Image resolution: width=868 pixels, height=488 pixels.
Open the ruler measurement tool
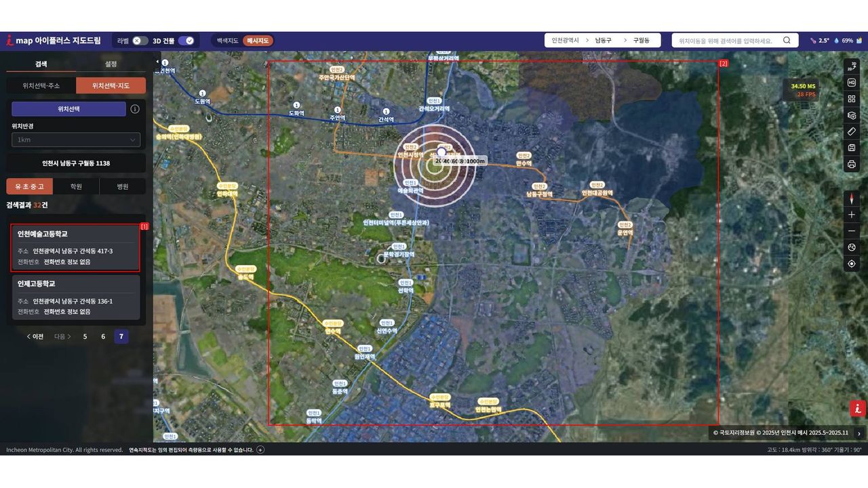click(x=852, y=131)
